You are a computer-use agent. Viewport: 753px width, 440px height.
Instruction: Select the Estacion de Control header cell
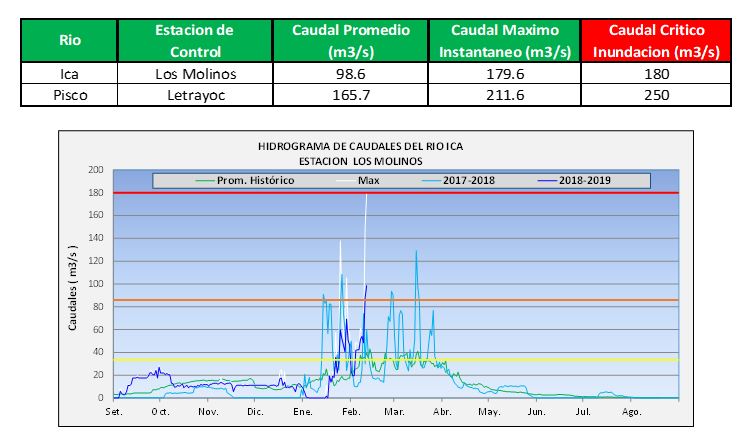tap(194, 40)
